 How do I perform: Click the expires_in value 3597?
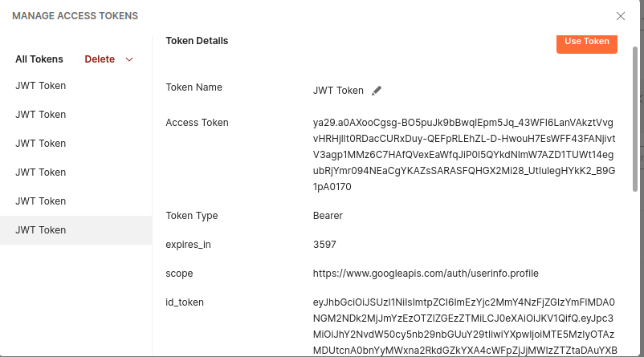tap(324, 245)
